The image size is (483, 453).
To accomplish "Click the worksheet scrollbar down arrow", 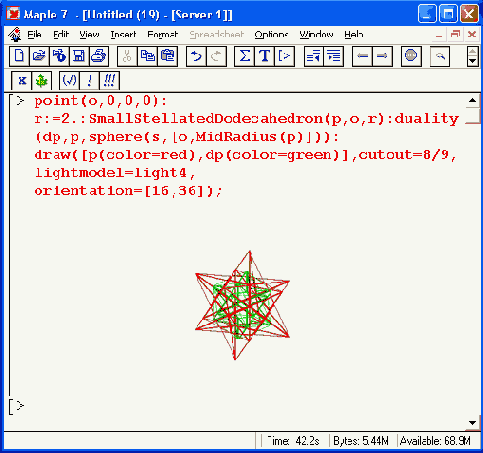I will pos(472,423).
